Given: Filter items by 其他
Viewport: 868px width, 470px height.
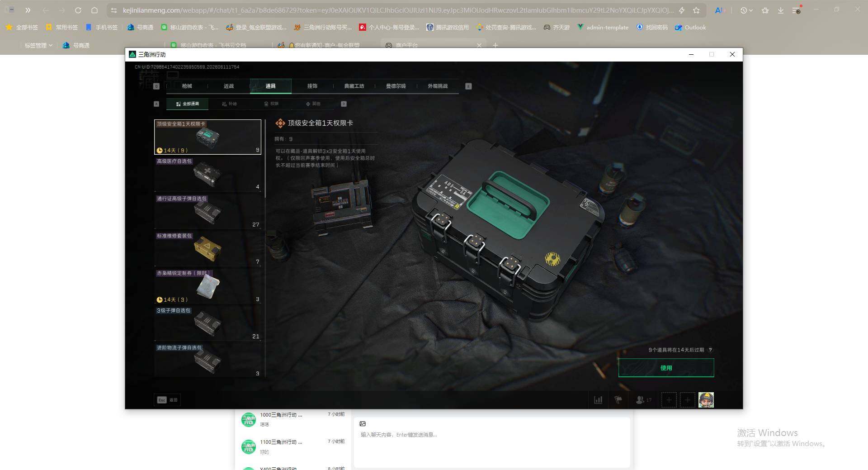Looking at the screenshot, I should 313,104.
